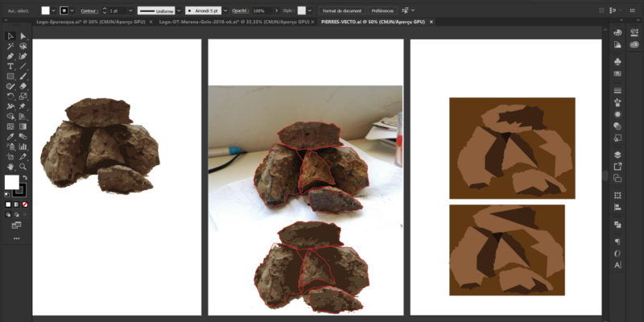Select the Hand tool

click(10, 166)
